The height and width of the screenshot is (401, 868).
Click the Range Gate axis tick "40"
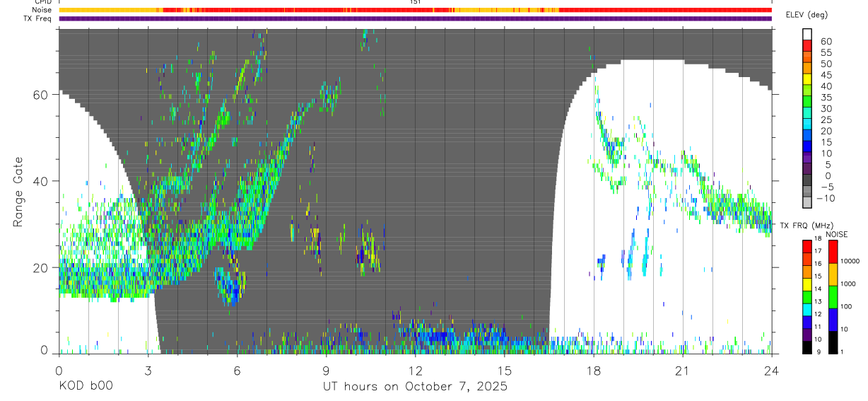pos(40,181)
